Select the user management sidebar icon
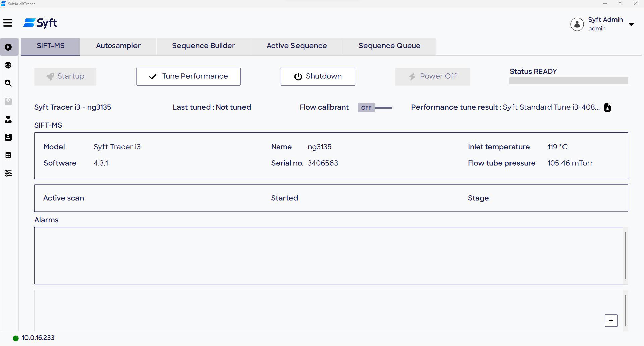644x346 pixels. (x=8, y=119)
